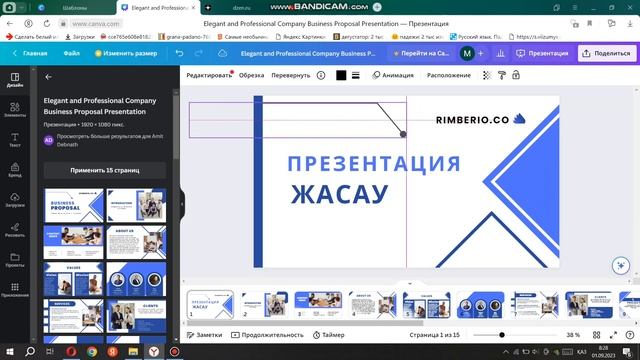Open the Design tab in the Canva sidebar
The height and width of the screenshot is (360, 640).
(x=15, y=80)
